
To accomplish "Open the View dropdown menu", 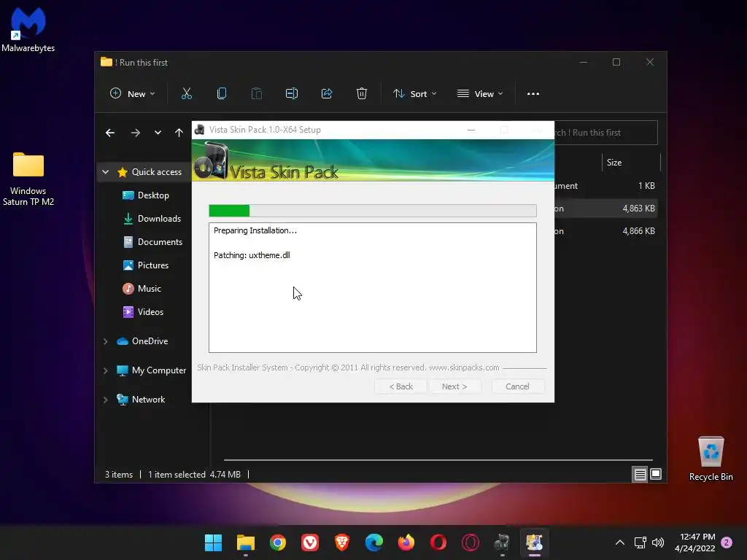I will [x=480, y=94].
